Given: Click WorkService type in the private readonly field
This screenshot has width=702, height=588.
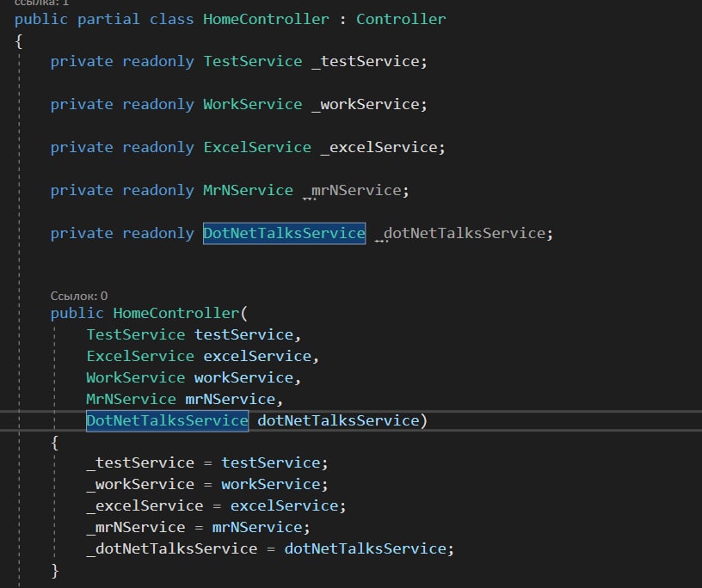Looking at the screenshot, I should point(253,104).
